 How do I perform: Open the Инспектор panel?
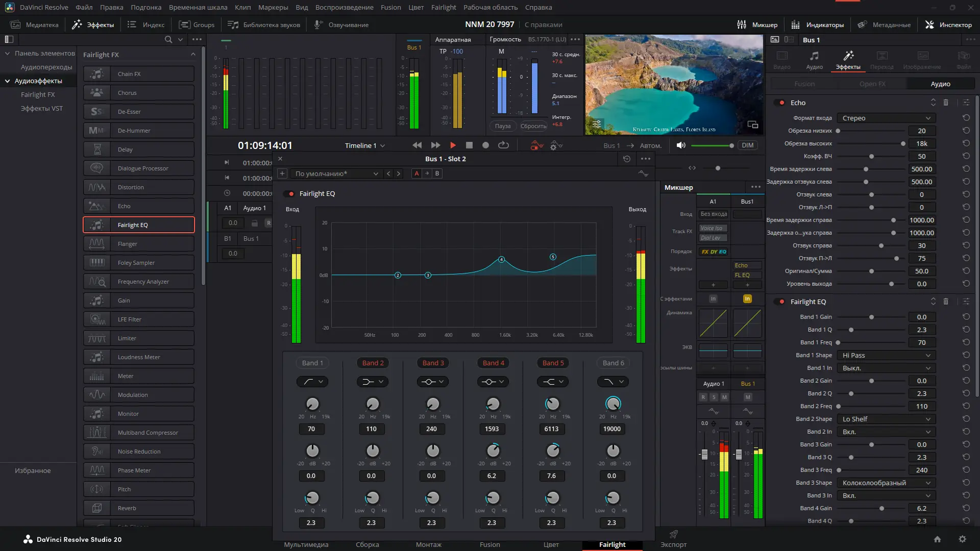coord(948,24)
